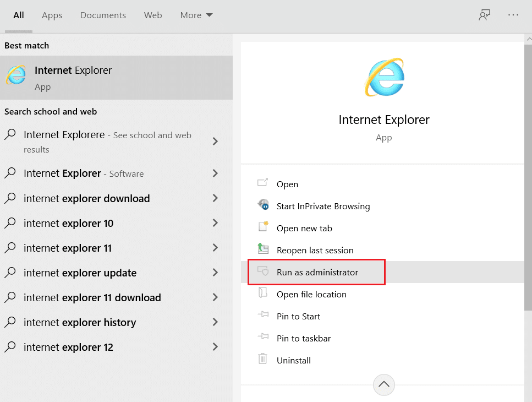The height and width of the screenshot is (402, 532).
Task: Open Internet Explorer's file location
Action: [311, 294]
